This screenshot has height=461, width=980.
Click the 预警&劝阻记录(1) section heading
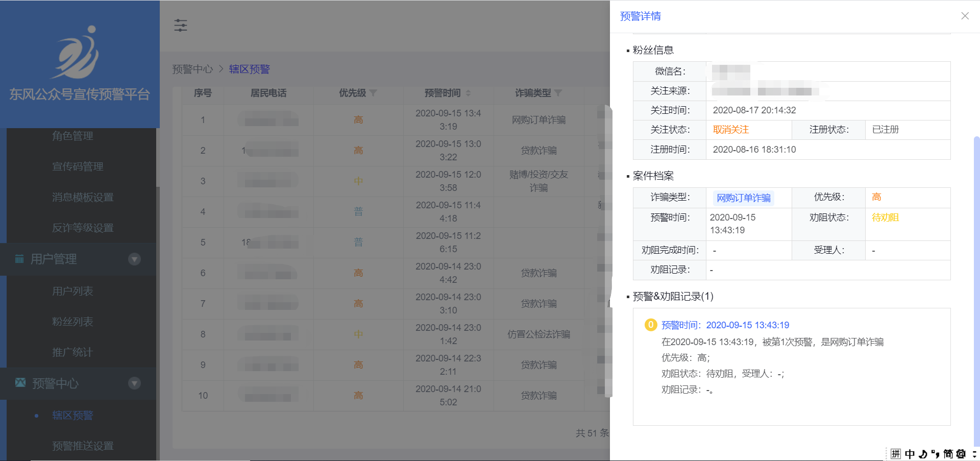673,297
